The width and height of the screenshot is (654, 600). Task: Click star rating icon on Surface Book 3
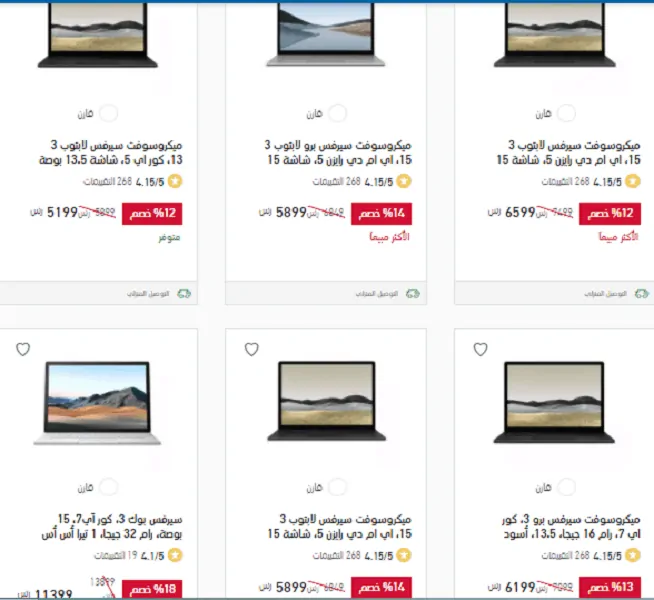click(x=175, y=555)
